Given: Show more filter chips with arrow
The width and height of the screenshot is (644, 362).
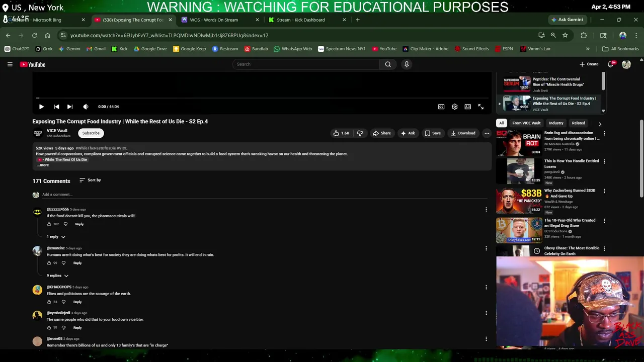Looking at the screenshot, I should pos(600,124).
